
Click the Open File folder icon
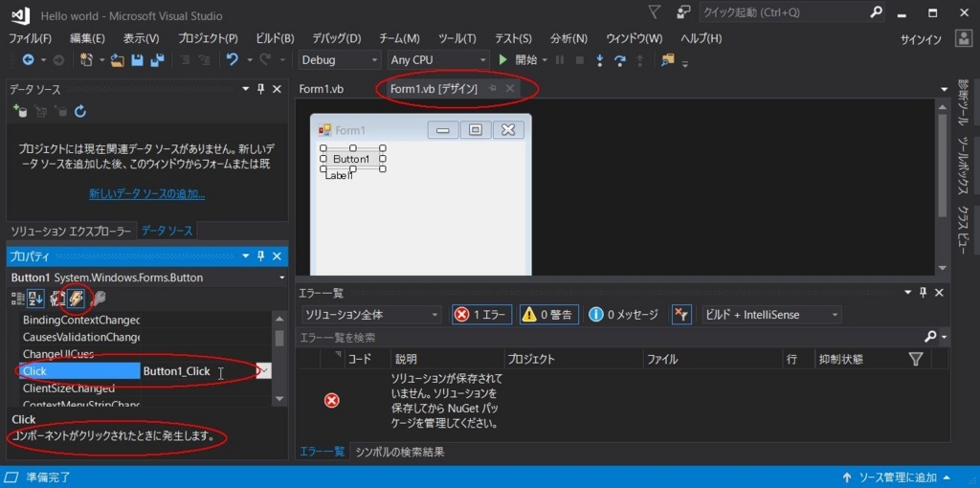tap(118, 60)
